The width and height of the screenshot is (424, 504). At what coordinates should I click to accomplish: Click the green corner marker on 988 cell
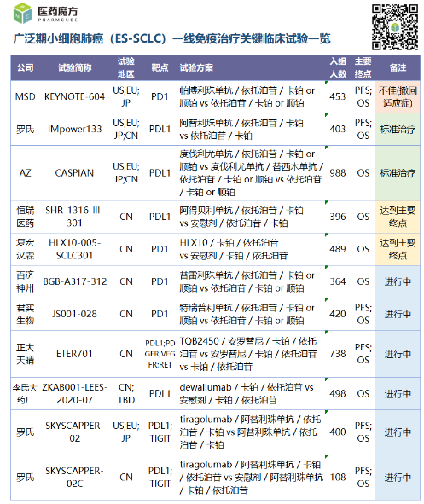coord(327,148)
